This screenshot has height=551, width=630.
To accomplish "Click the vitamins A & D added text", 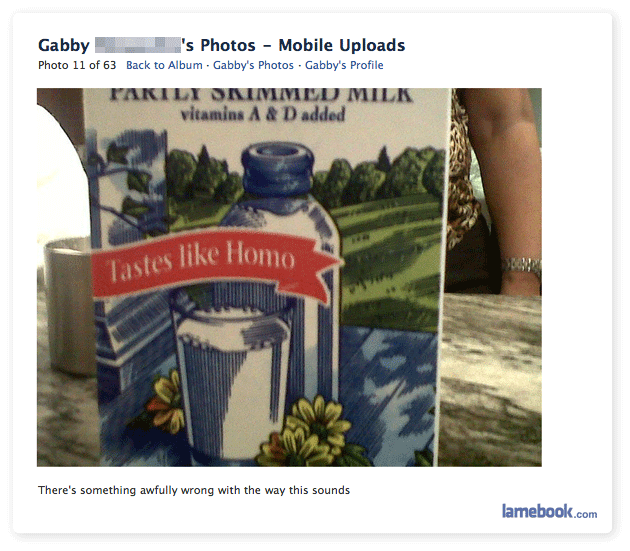I will click(x=263, y=114).
